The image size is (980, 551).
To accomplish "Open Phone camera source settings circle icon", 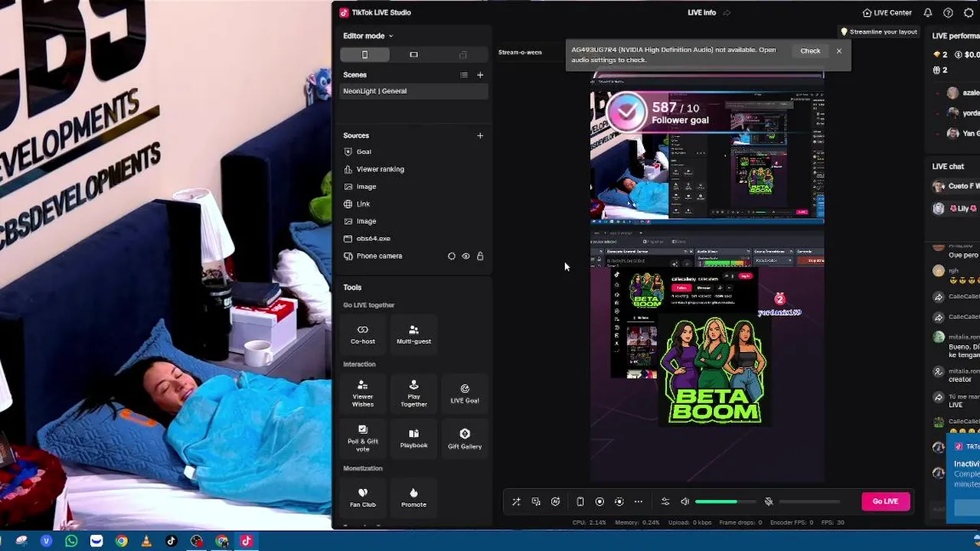I will (452, 256).
